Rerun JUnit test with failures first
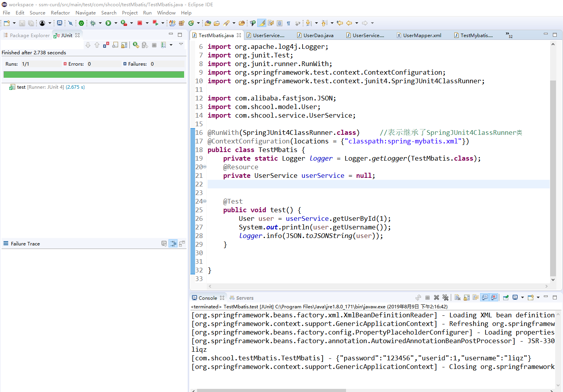Image resolution: width=563 pixels, height=392 pixels. coord(145,45)
